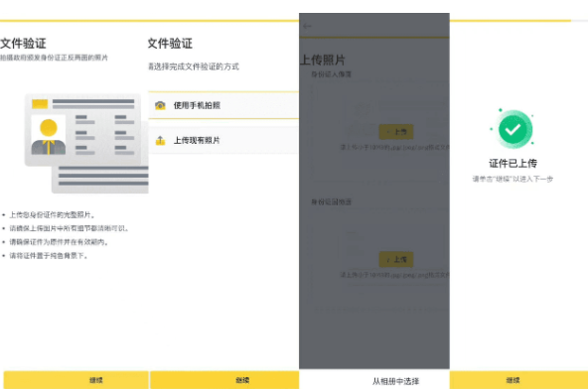The width and height of the screenshot is (588, 389).
Task: Tap 继续 below the ID card tips screen
Action: 76,380
